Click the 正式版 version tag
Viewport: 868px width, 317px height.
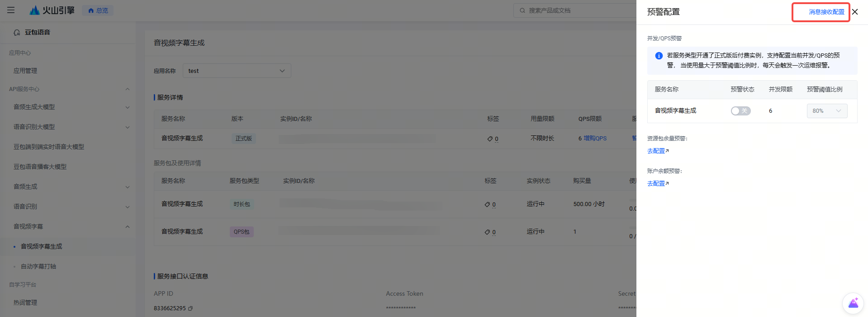(x=244, y=138)
